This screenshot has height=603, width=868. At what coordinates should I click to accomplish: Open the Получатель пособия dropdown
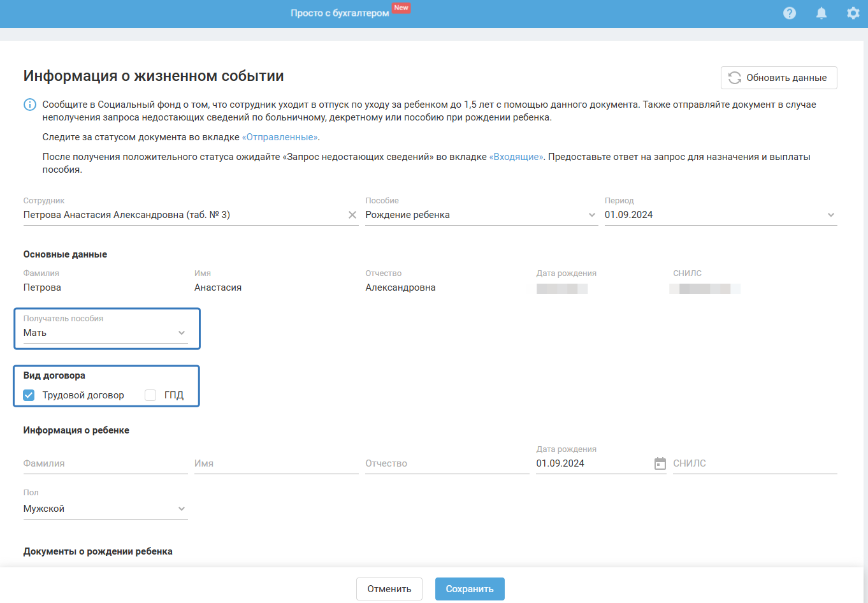coord(182,333)
